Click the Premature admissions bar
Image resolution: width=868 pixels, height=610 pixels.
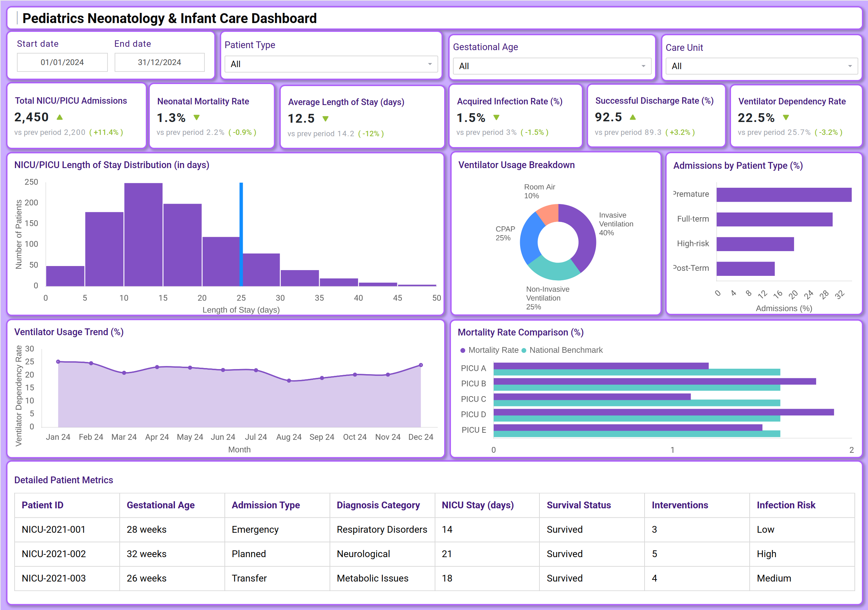click(784, 195)
